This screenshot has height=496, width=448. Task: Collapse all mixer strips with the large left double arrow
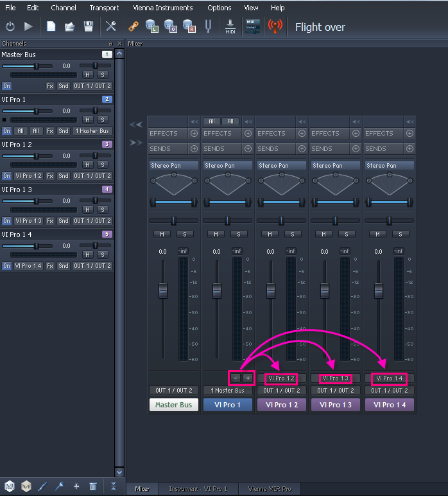point(136,125)
